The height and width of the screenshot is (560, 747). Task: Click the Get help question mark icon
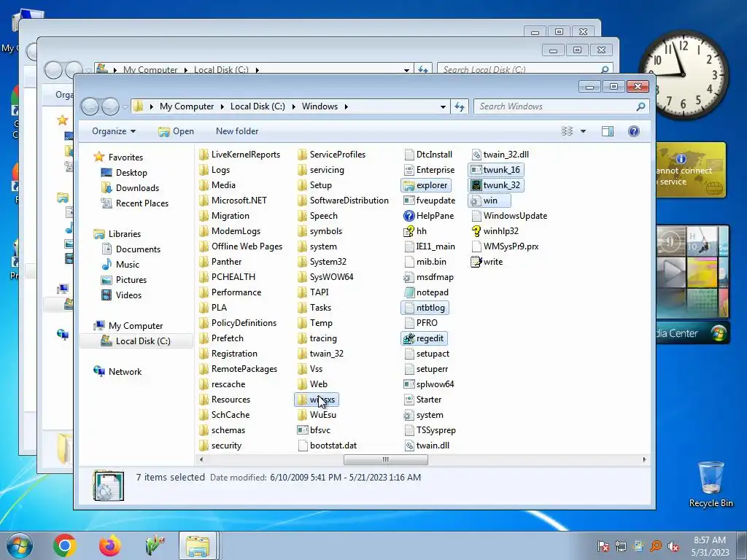tap(634, 131)
